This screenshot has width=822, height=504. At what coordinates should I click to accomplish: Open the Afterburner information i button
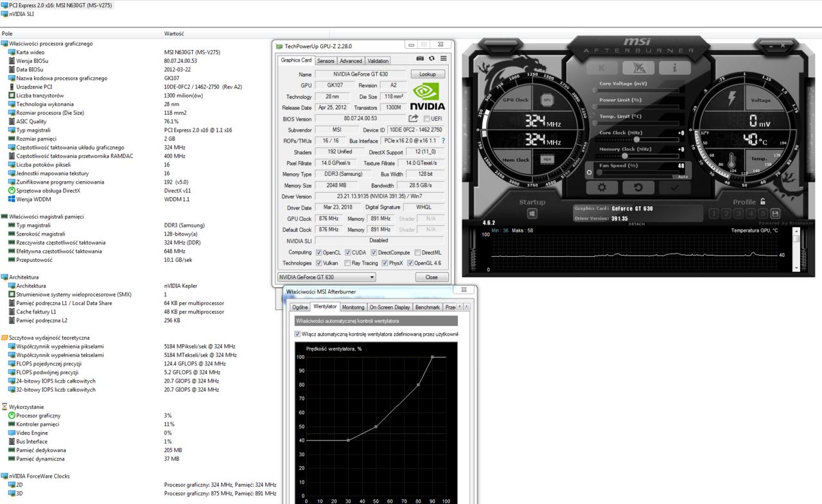(x=676, y=67)
